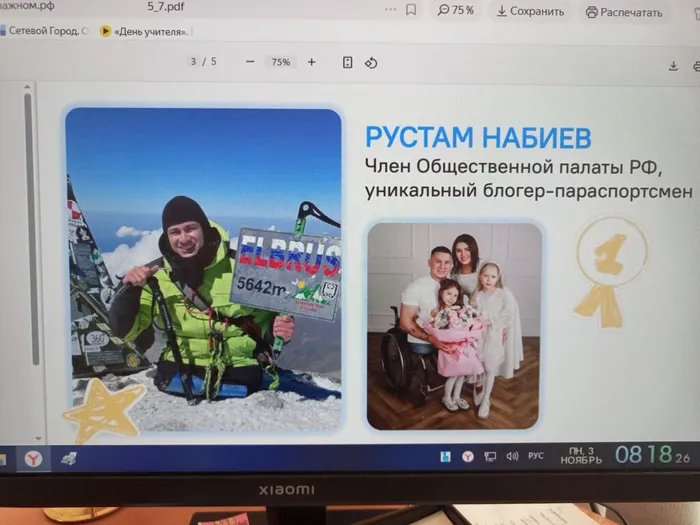Switch the РУС keyboard language indicator
The height and width of the screenshot is (525, 700).
point(536,456)
